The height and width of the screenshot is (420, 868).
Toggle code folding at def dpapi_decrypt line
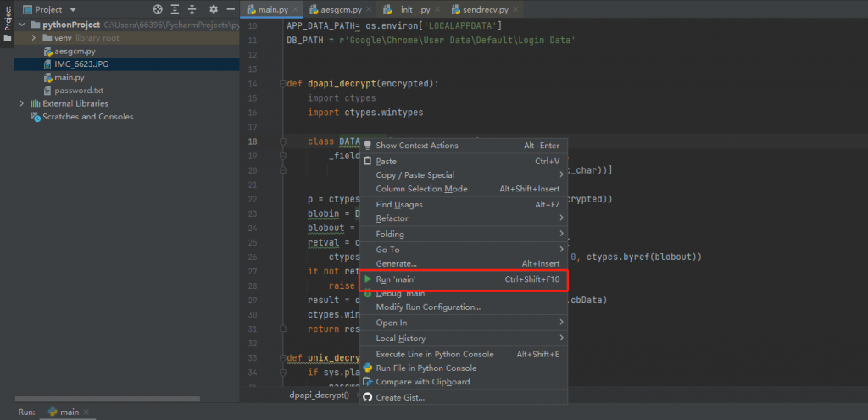pos(281,84)
